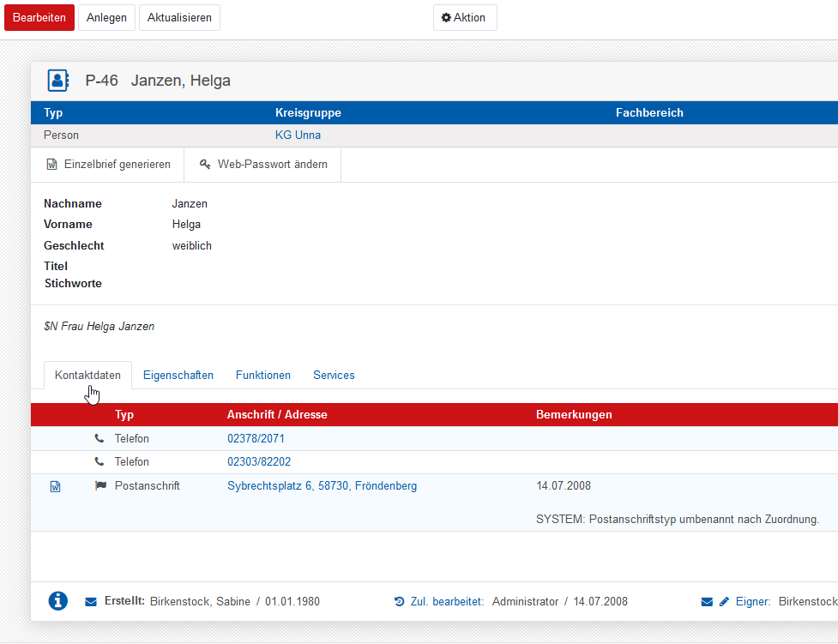The width and height of the screenshot is (838, 644).
Task: Click the contact card icon beside P-46
Action: (57, 81)
